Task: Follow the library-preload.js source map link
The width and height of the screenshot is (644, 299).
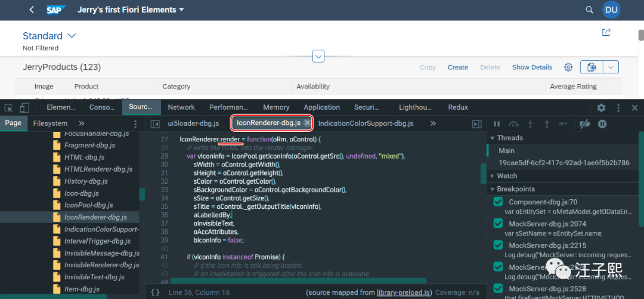Action: [x=403, y=292]
